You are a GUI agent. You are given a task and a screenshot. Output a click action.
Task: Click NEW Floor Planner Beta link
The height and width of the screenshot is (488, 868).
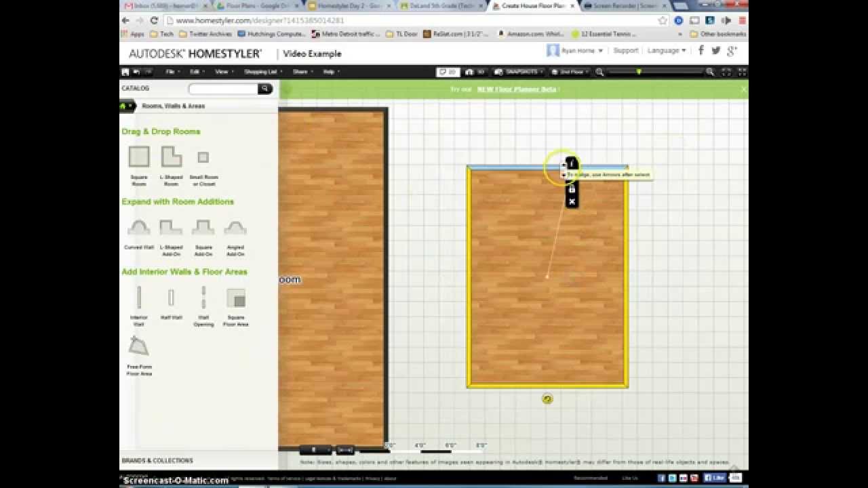click(517, 89)
